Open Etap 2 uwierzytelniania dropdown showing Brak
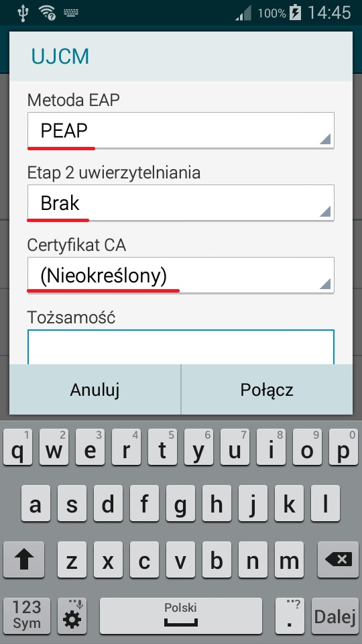The image size is (362, 644). tap(180, 203)
